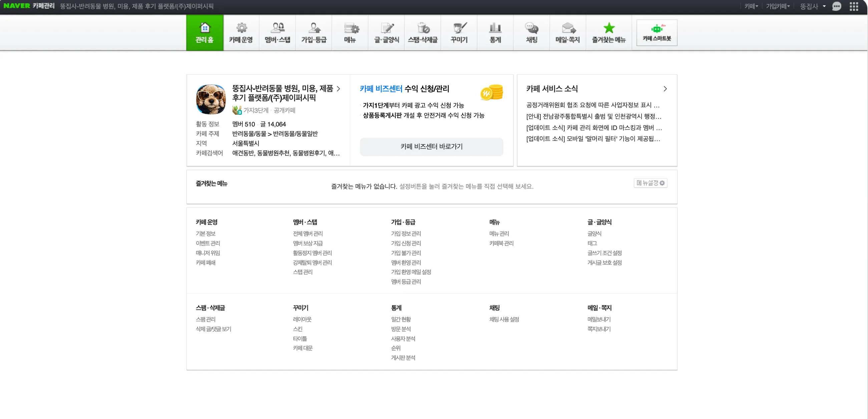
Task: Click 카페 비즈센터 바로가기 button
Action: click(x=431, y=147)
